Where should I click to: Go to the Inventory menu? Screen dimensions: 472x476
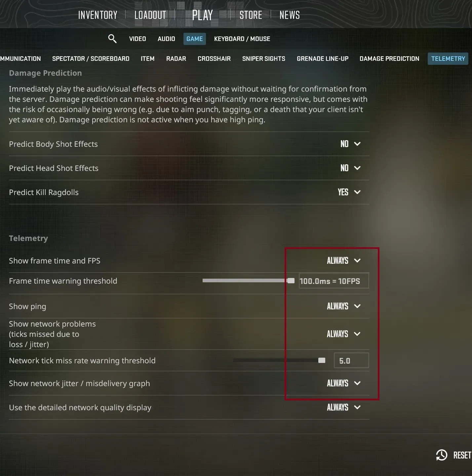[98, 15]
